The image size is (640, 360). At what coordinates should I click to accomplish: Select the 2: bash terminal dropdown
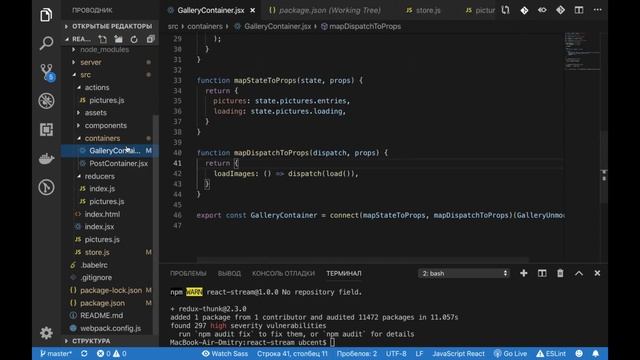464,273
